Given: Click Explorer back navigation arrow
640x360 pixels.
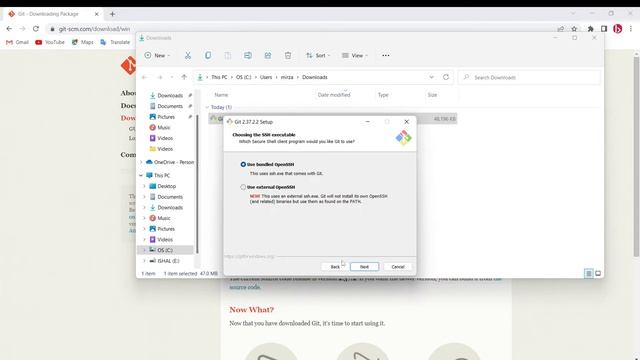Looking at the screenshot, I should click(144, 77).
